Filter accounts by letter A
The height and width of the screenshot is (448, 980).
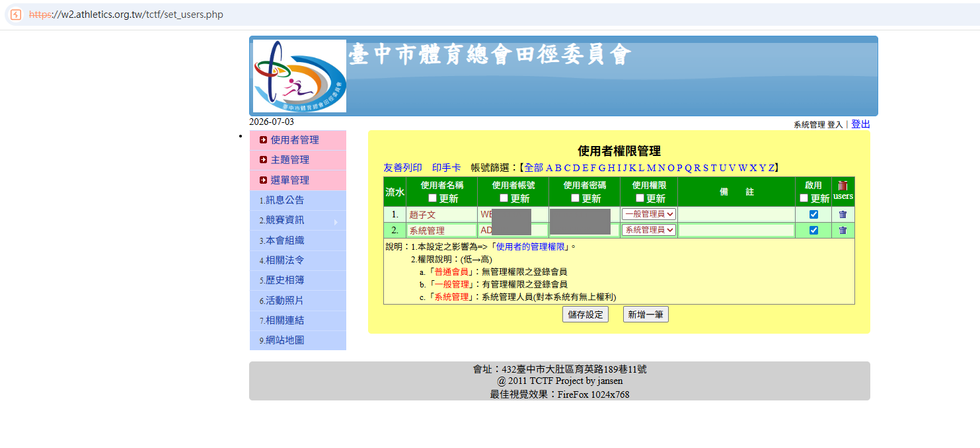(x=550, y=168)
